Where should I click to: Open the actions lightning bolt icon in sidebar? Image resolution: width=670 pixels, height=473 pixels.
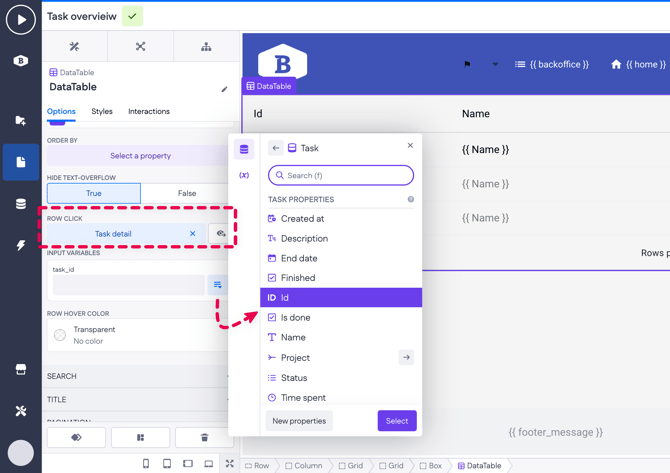(21, 245)
